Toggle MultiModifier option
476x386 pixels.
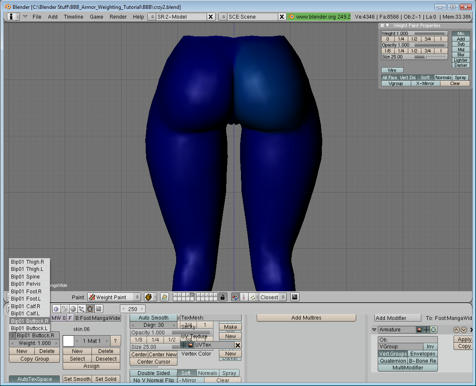[408, 368]
